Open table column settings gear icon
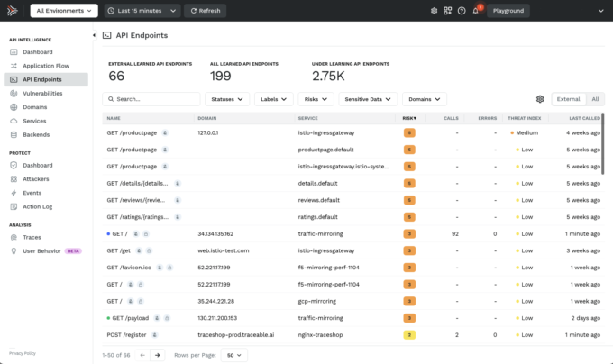Viewport: 613px width, 364px height. pyautogui.click(x=540, y=99)
